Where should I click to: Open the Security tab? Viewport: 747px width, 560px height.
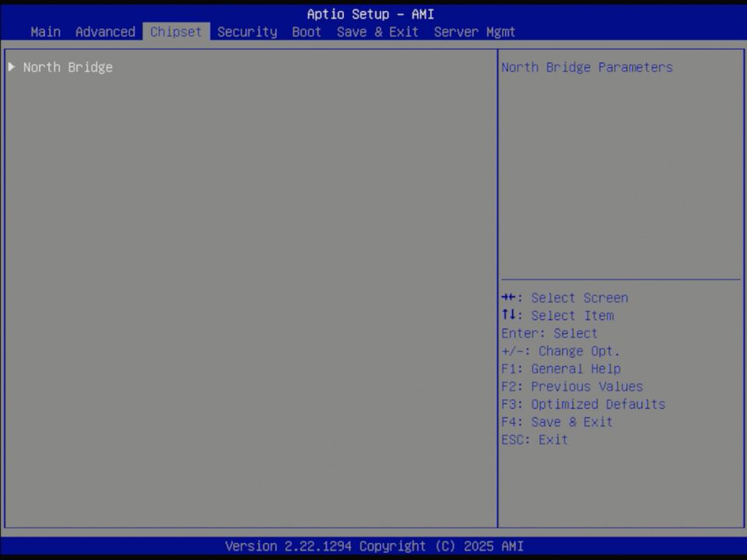coord(247,32)
